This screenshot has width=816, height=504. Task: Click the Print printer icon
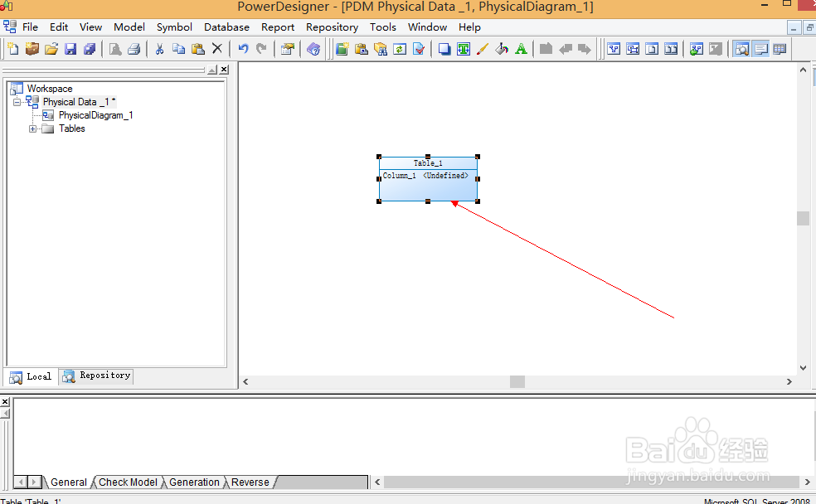coord(134,49)
